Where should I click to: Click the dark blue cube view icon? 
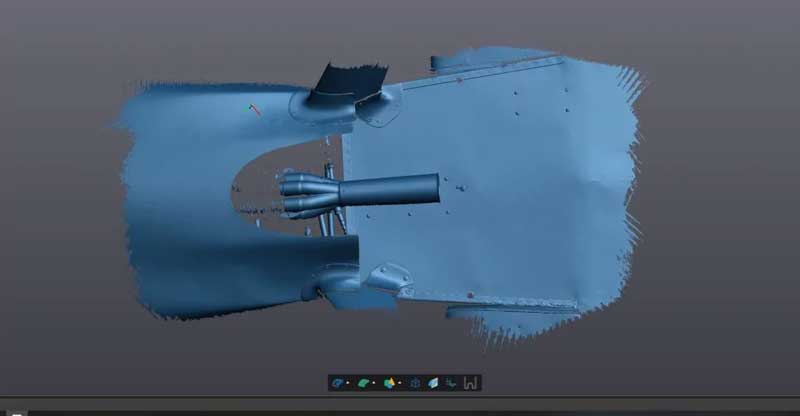414,382
